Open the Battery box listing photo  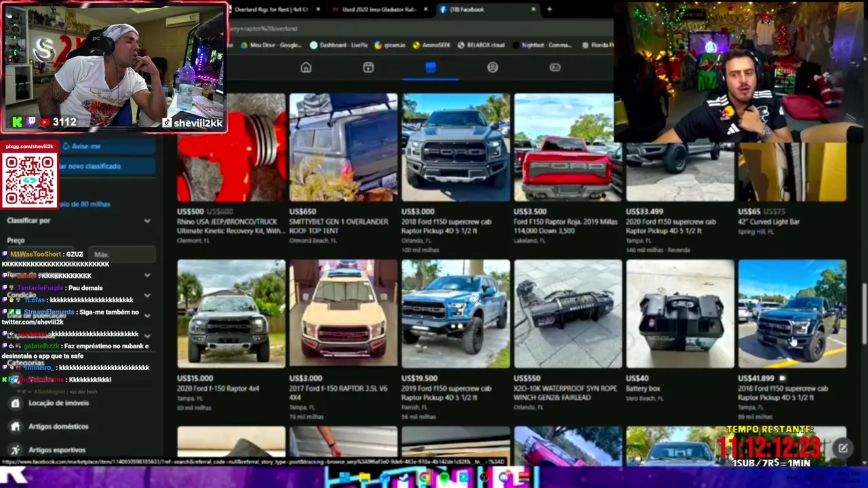click(680, 314)
